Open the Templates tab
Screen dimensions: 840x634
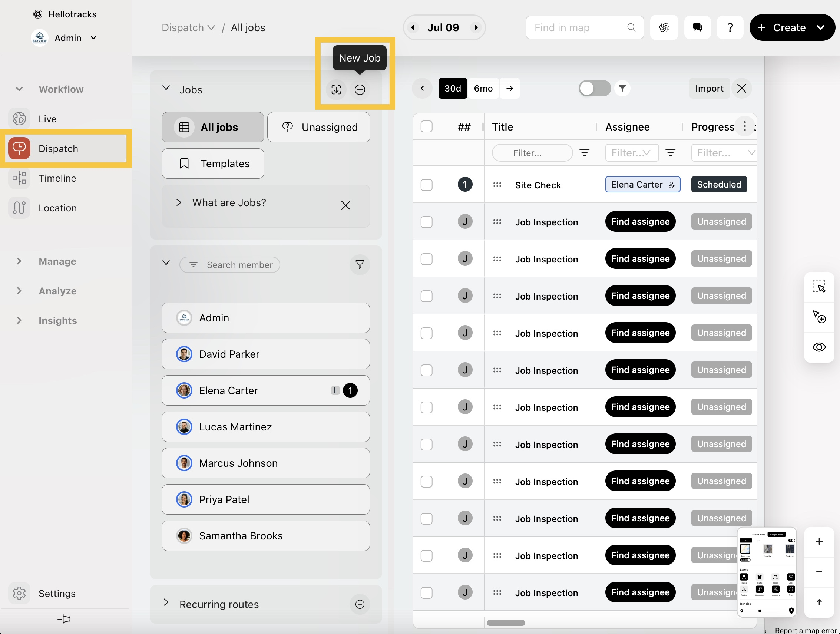[x=213, y=164]
